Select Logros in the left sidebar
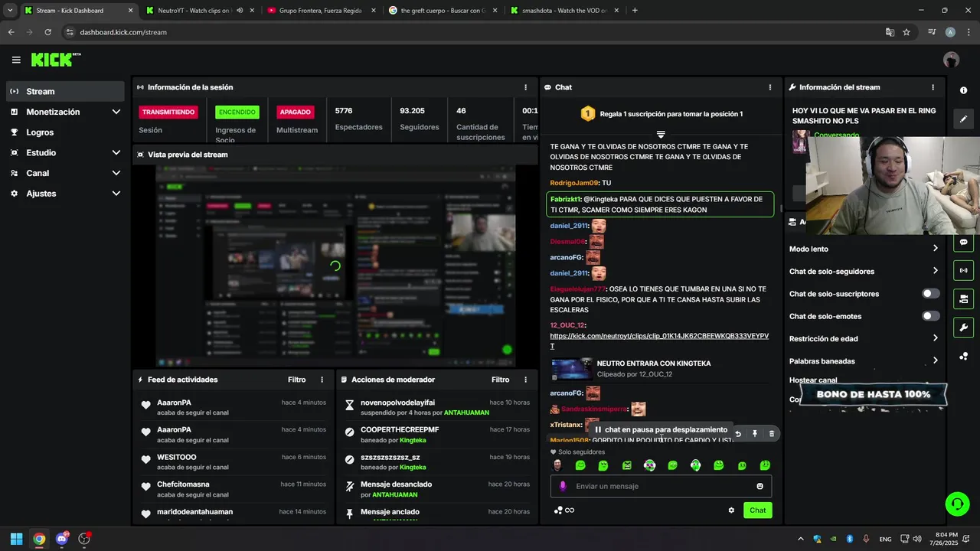The image size is (980, 551). pyautogui.click(x=65, y=132)
